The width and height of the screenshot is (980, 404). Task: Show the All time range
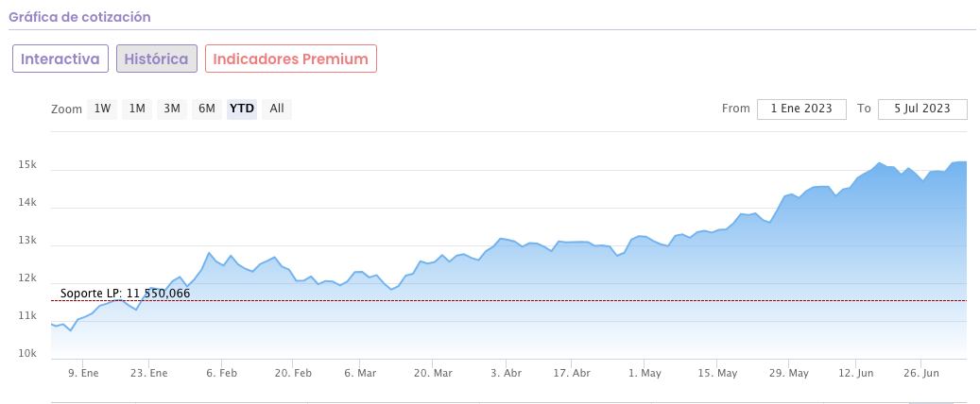pos(277,109)
